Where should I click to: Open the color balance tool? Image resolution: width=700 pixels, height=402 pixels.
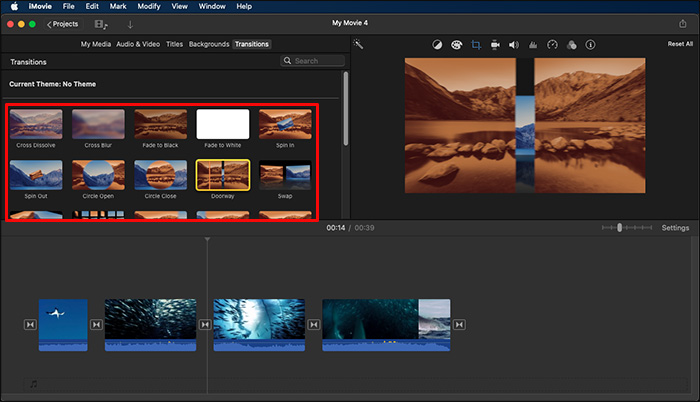(437, 45)
